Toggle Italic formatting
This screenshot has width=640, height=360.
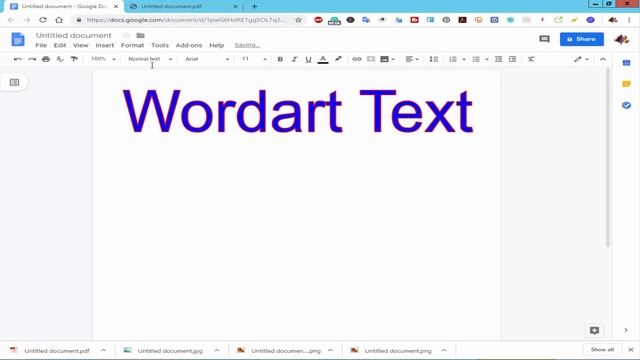pyautogui.click(x=294, y=59)
